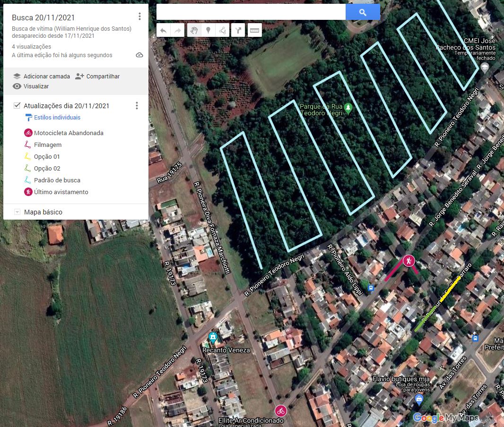Select the add directions tool
Screen dimensions: 504x427
(239, 31)
